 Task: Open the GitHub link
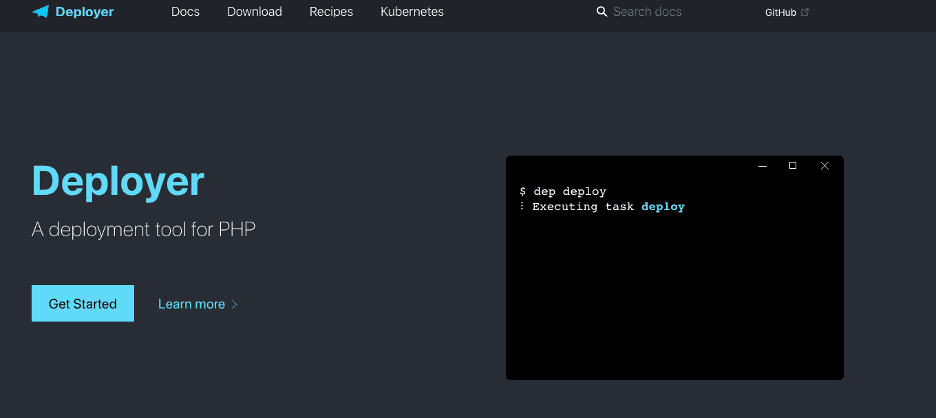(780, 13)
